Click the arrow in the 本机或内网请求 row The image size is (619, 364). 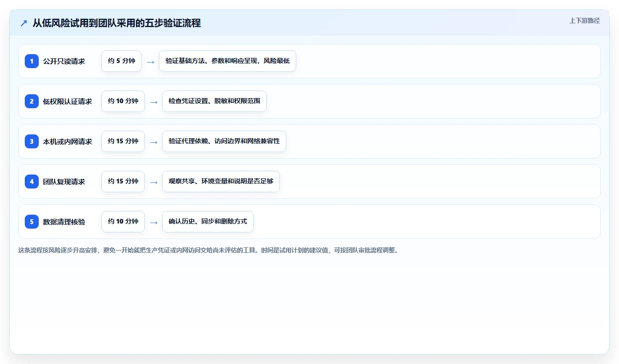[154, 142]
